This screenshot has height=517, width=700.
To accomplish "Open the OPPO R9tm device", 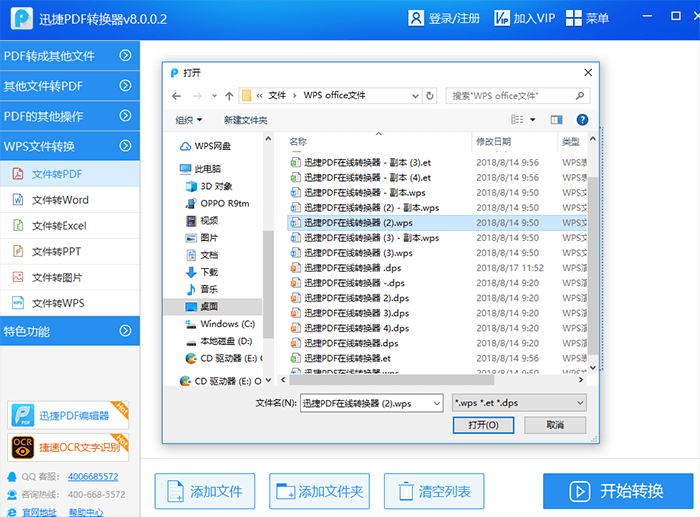I will pyautogui.click(x=217, y=203).
